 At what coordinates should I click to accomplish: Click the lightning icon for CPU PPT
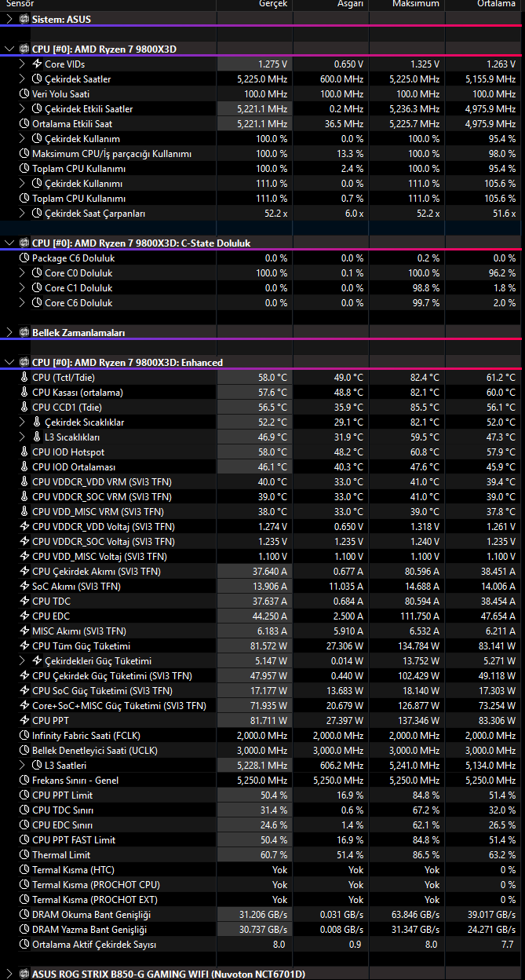click(x=24, y=721)
